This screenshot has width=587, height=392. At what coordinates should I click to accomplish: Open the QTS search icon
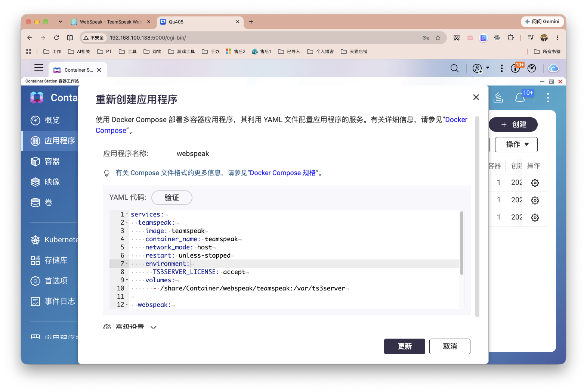point(454,68)
